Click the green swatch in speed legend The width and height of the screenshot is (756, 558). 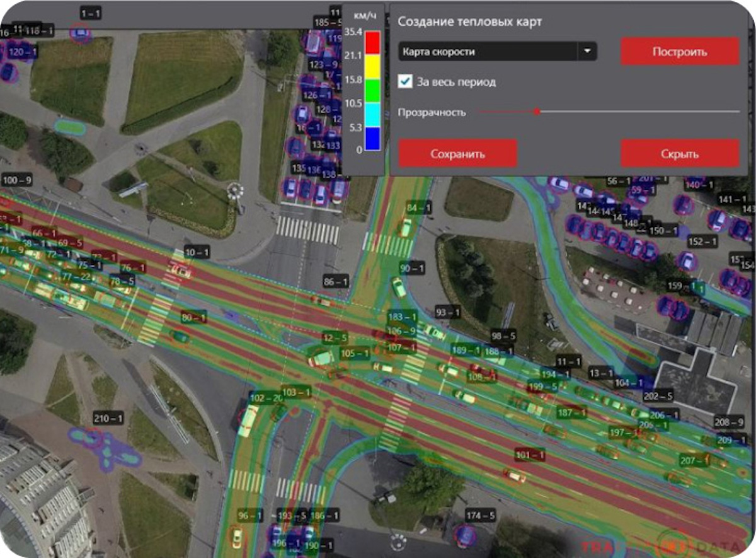(372, 91)
